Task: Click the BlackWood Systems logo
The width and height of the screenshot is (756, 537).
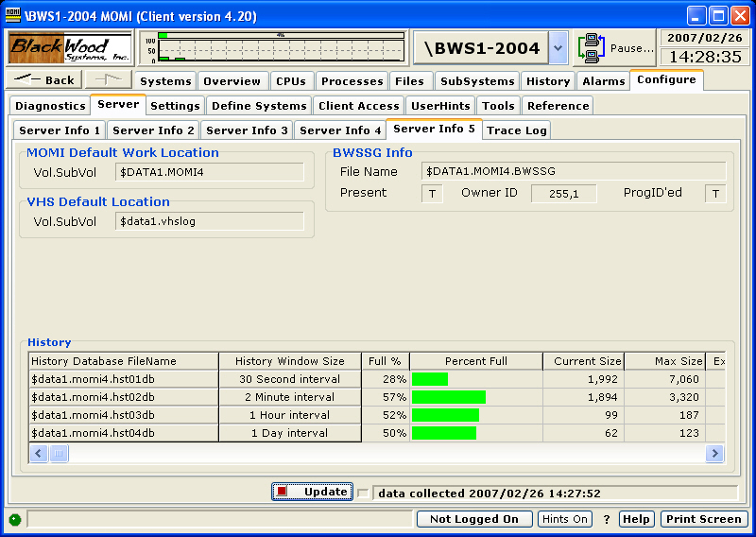Action: tap(70, 48)
